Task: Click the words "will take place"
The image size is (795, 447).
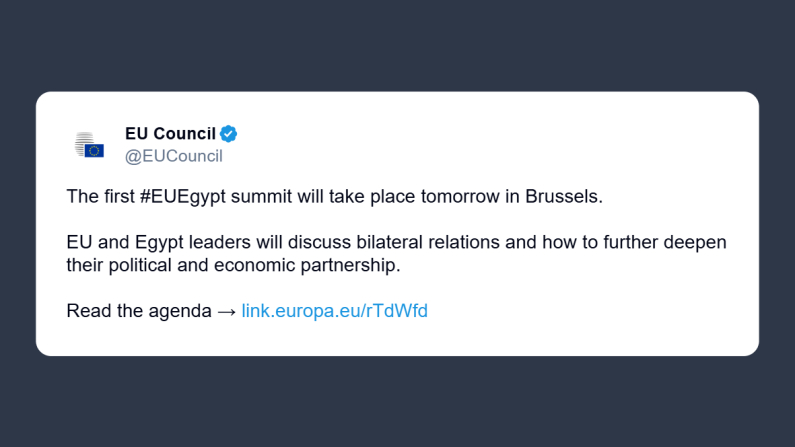Action: point(341,196)
